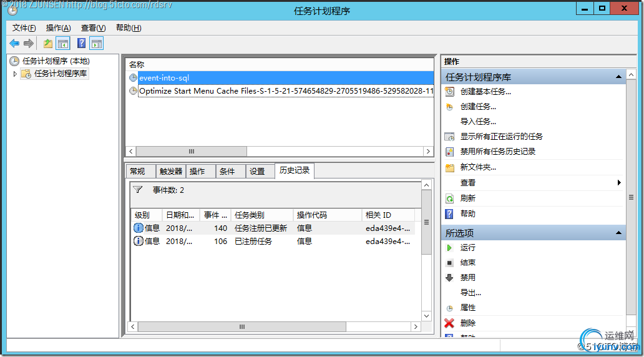Switch to the 历史记录 tab
Screen dimensions: 644x357
(x=295, y=170)
